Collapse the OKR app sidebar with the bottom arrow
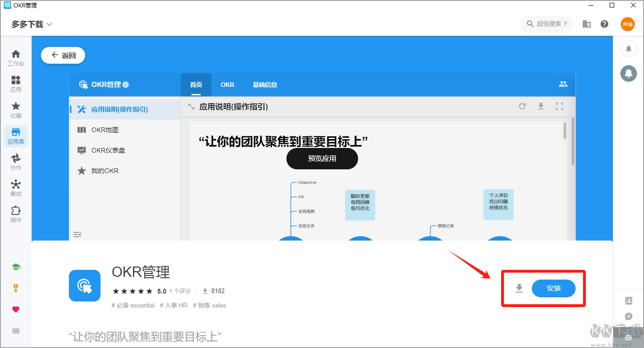644x348 pixels. (77, 234)
